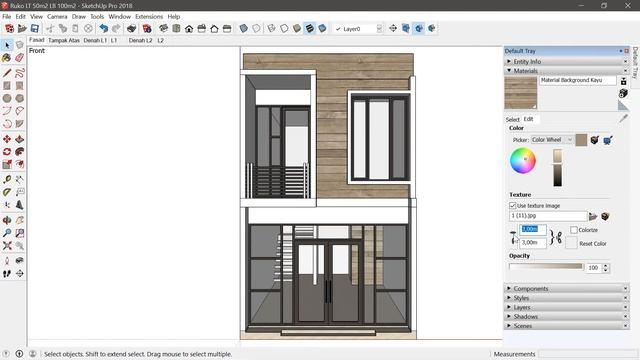Viewport: 640px width, 360px height.
Task: Choose the Rotate tool
Action: click(x=7, y=152)
